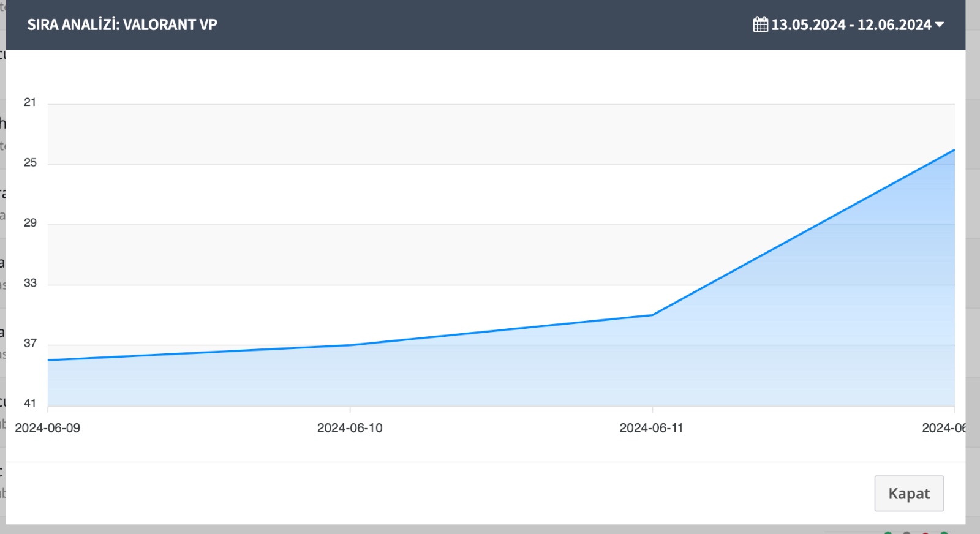Click the y-axis label 41
The height and width of the screenshot is (534, 980).
[30, 403]
